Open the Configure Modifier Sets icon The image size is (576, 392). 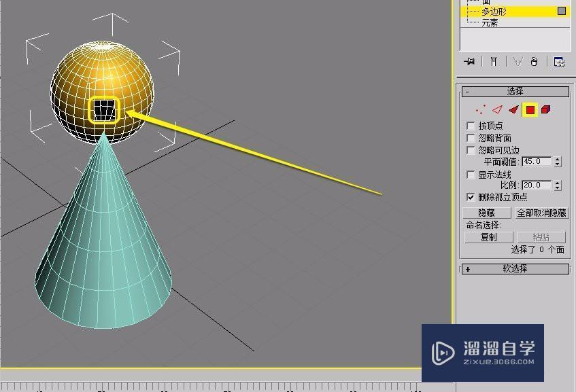[x=560, y=62]
